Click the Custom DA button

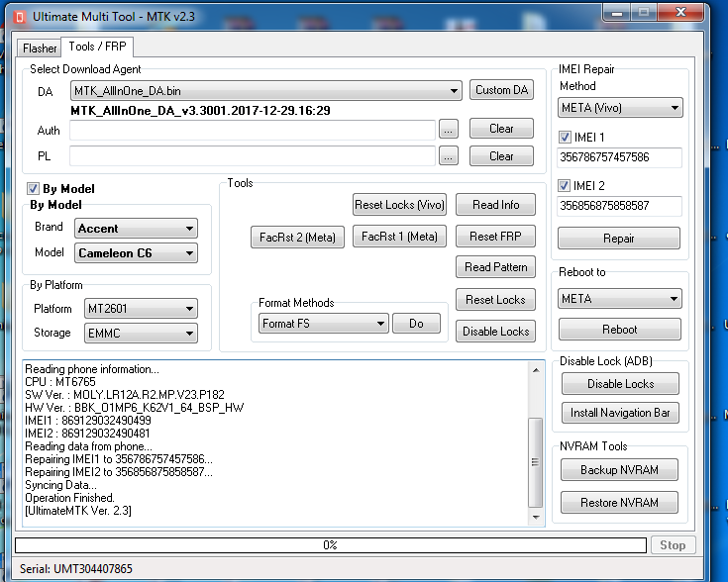501,89
